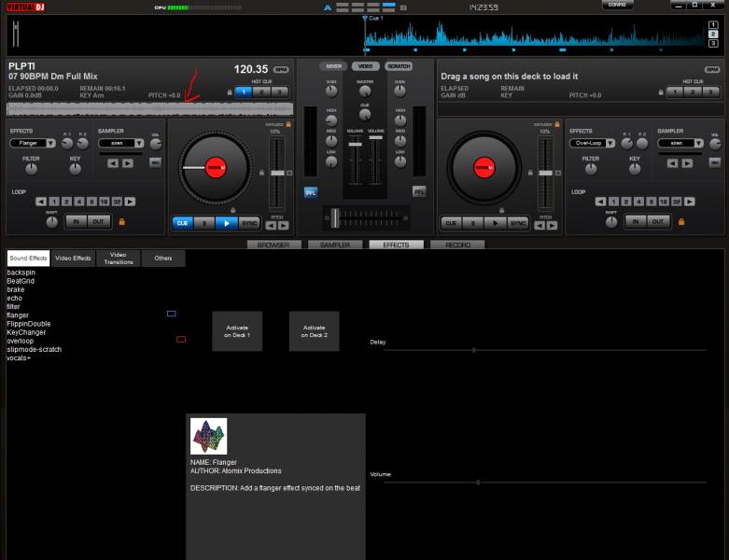Click REC button on right sampler
This screenshot has height=560, width=729.
[x=715, y=162]
